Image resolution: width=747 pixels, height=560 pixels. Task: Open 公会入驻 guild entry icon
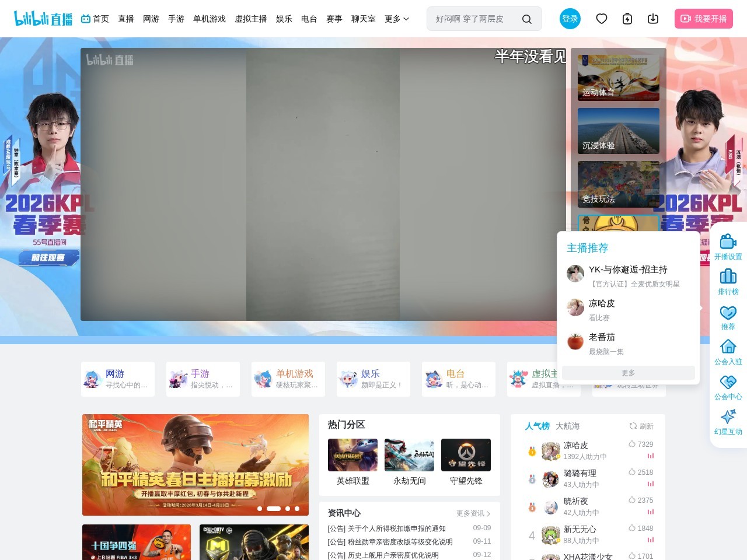(x=728, y=351)
